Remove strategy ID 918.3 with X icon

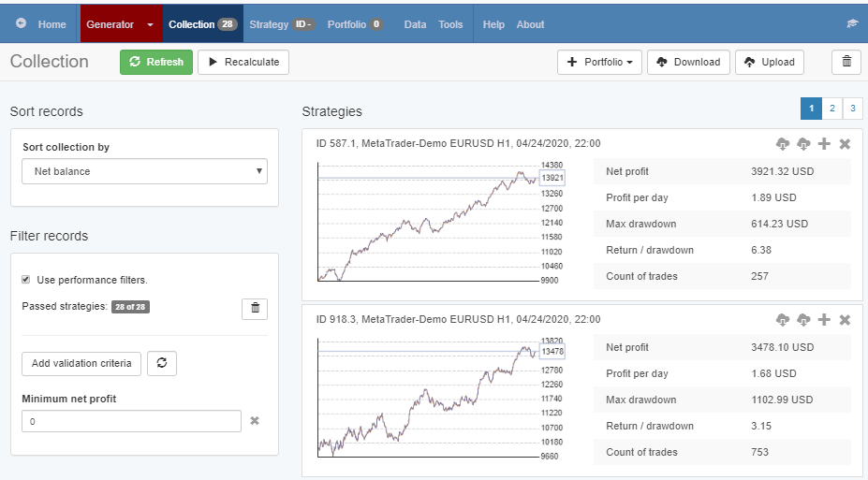(845, 319)
